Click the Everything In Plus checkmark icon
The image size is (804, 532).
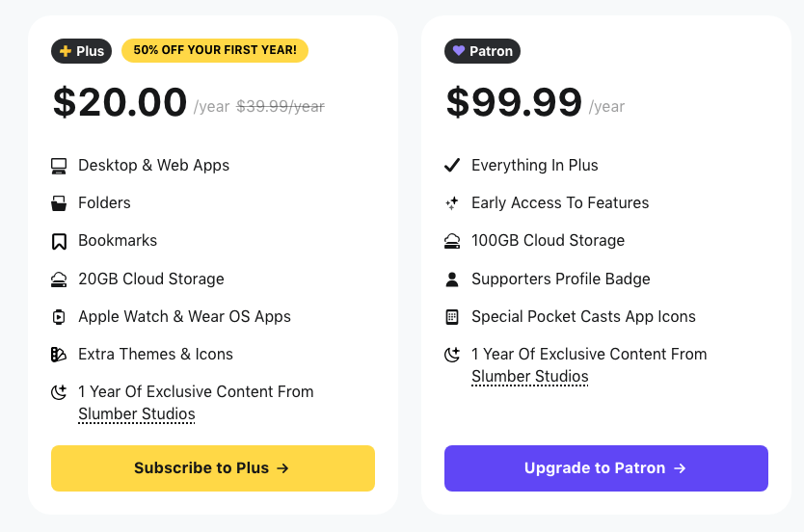coord(451,166)
